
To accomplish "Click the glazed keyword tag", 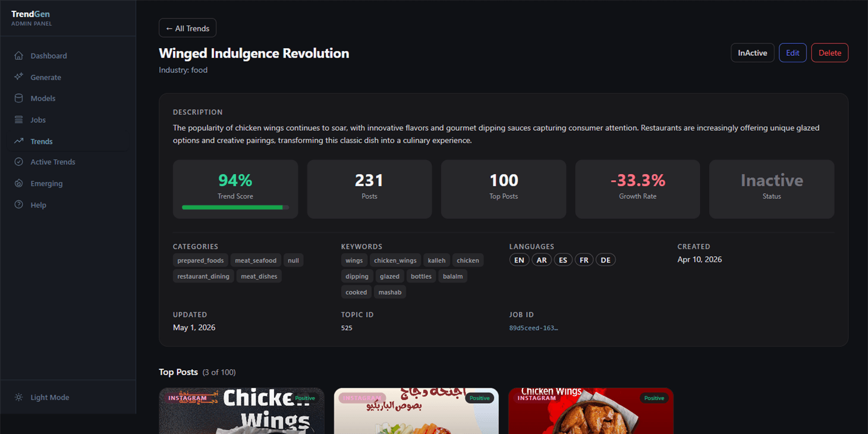I will 390,276.
